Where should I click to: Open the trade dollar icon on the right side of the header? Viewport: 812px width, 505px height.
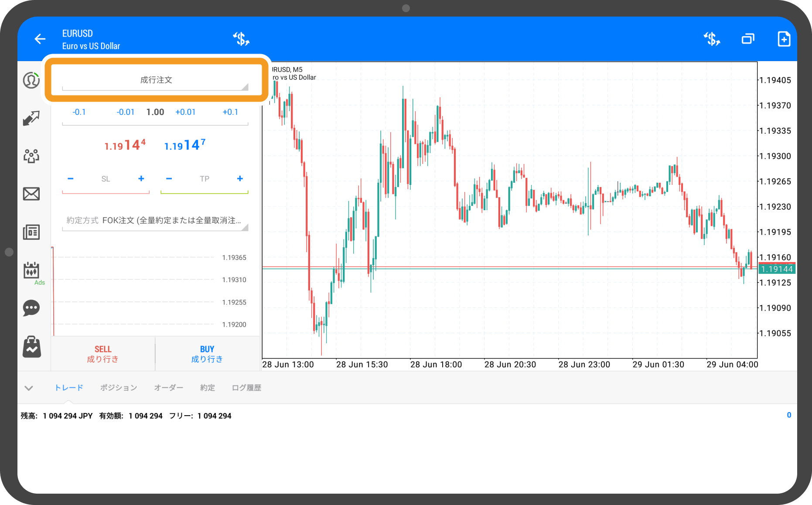[x=712, y=39]
